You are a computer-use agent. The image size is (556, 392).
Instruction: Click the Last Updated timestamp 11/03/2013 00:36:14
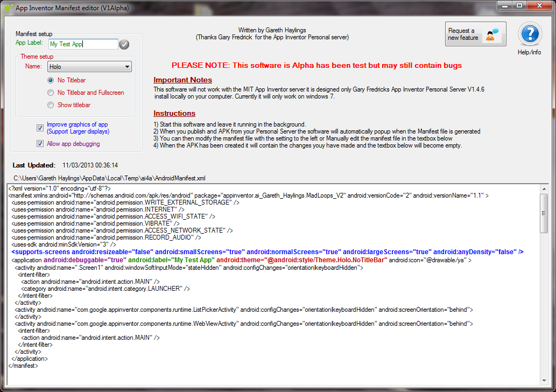(x=90, y=165)
